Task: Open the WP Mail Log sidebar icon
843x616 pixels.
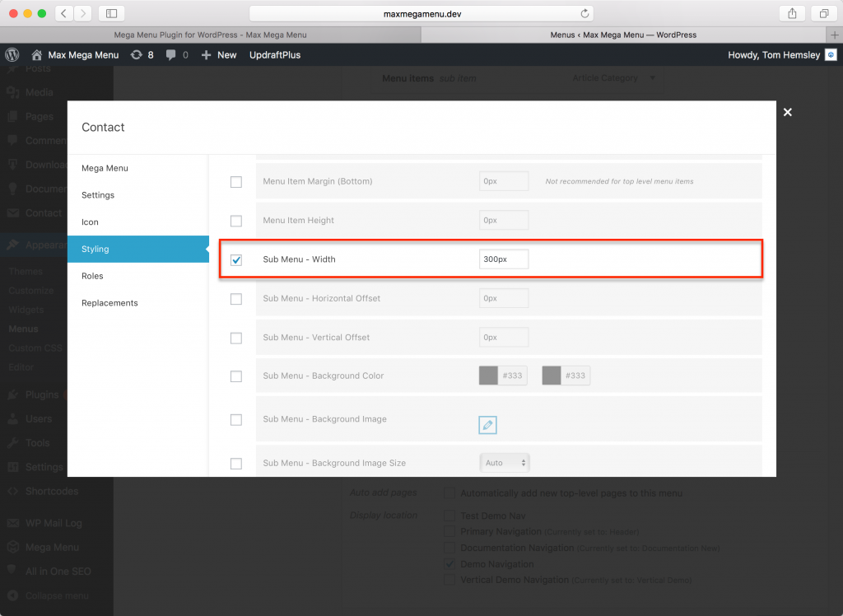Action: 12,523
